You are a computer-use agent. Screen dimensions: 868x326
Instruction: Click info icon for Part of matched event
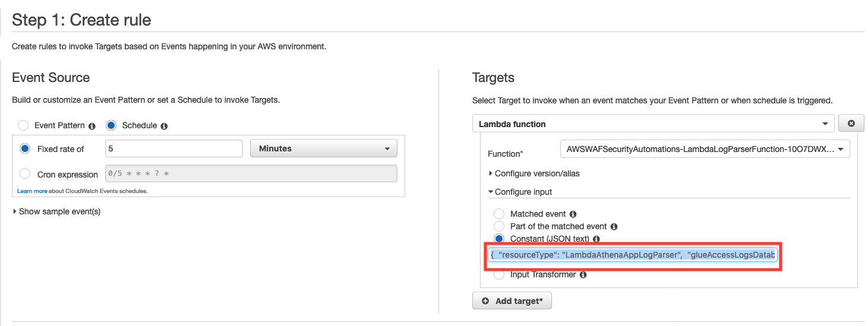pyautogui.click(x=614, y=226)
